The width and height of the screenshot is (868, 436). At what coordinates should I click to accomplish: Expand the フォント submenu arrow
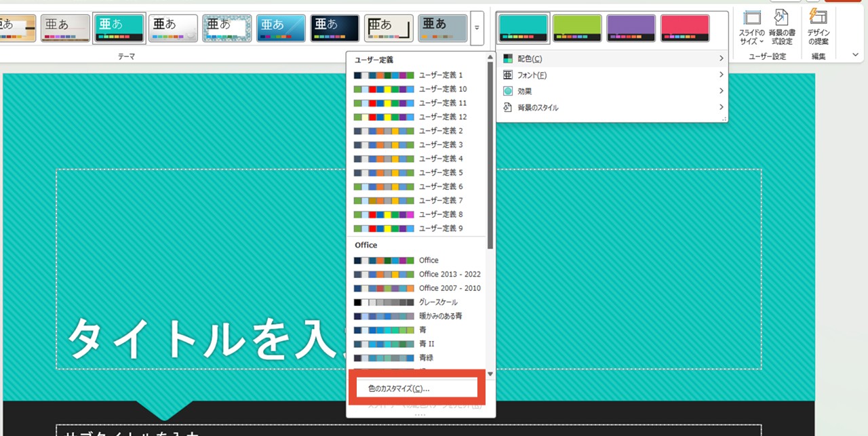721,75
